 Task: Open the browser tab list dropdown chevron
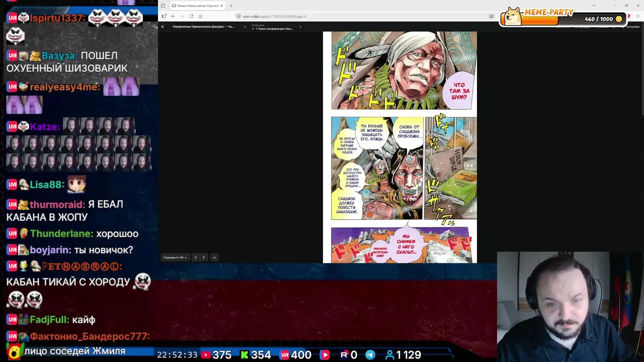tap(594, 6)
